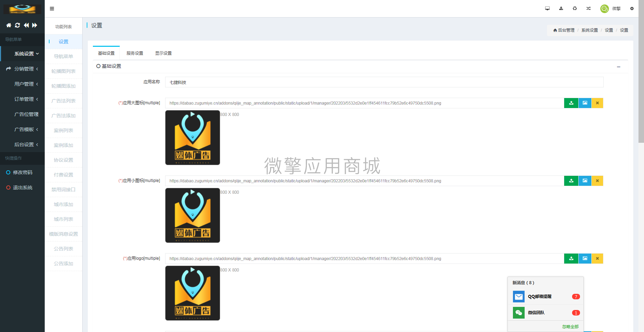Expand 系统设置 sidebar menu
644x332 pixels.
click(22, 54)
